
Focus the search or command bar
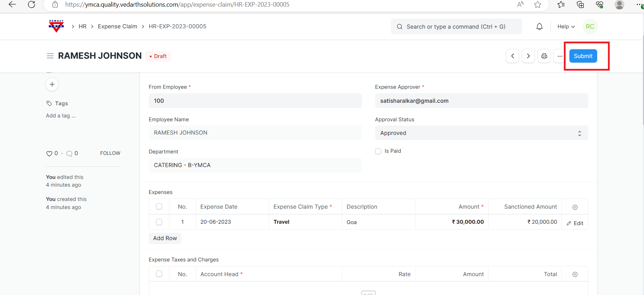456,27
